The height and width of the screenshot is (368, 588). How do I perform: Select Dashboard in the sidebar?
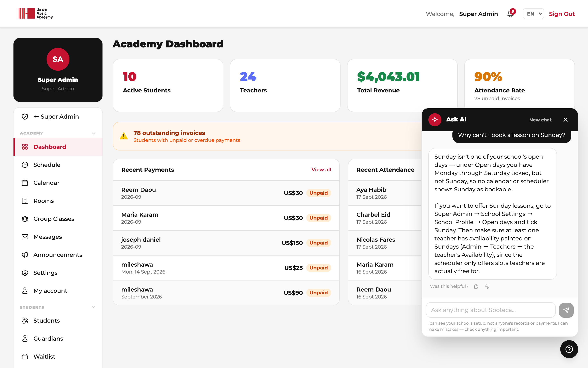tap(58, 147)
